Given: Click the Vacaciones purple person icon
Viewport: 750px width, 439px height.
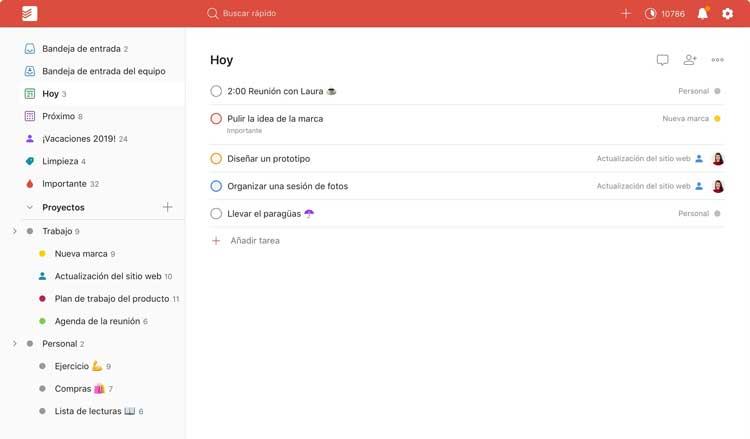Looking at the screenshot, I should click(x=30, y=139).
